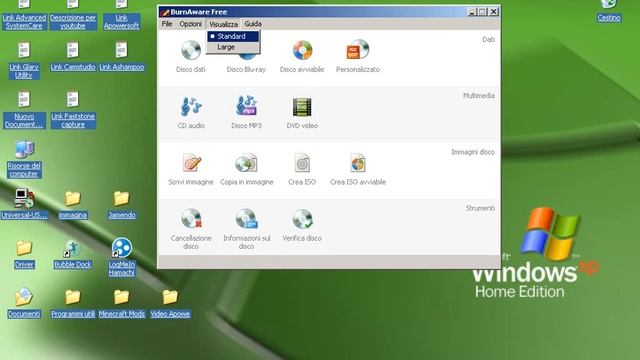Screen dimensions: 640x360
Task: Select the Programmi utili folder
Action: click(x=73, y=303)
